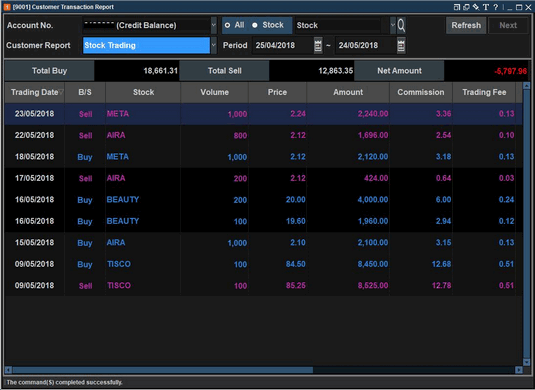
Task: Click the B/S column header
Action: click(x=85, y=92)
